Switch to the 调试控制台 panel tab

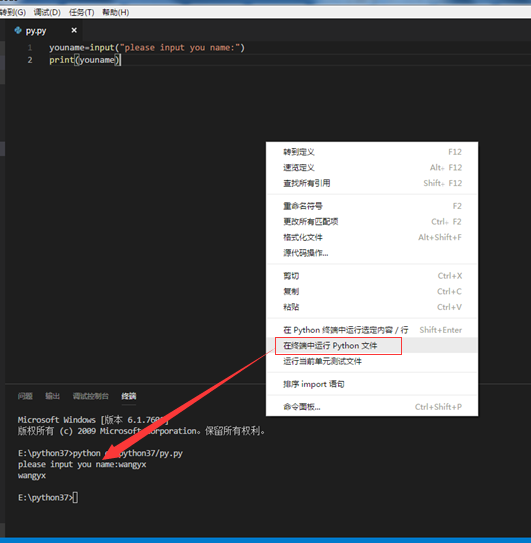[x=90, y=396]
